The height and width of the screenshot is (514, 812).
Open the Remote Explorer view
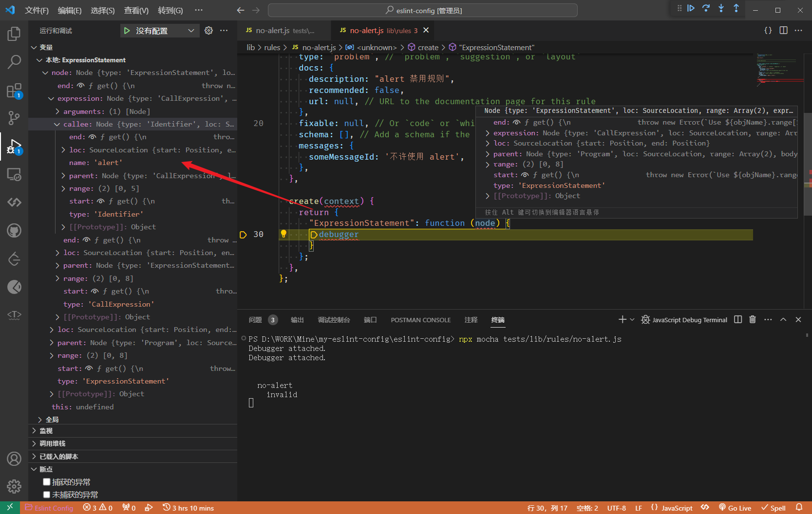14,174
